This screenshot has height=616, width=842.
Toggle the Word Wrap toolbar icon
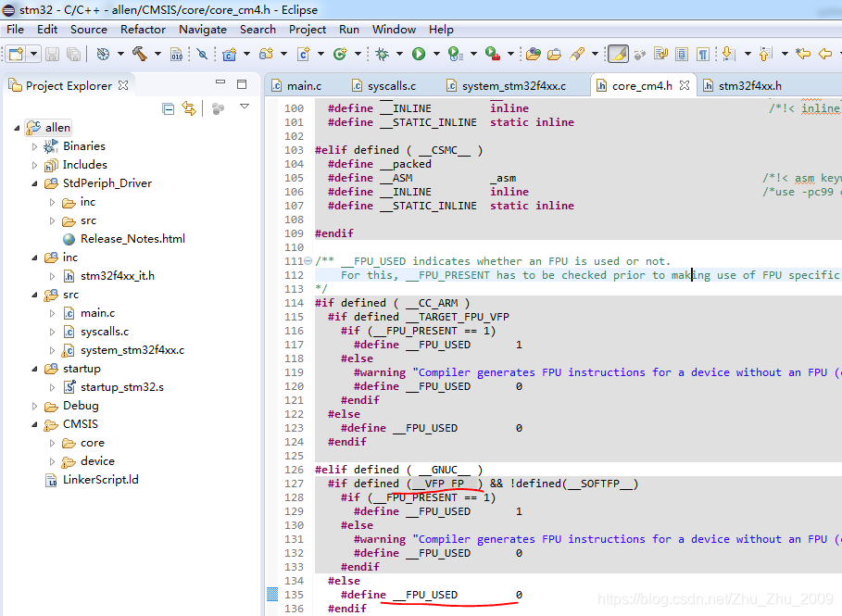[660, 54]
